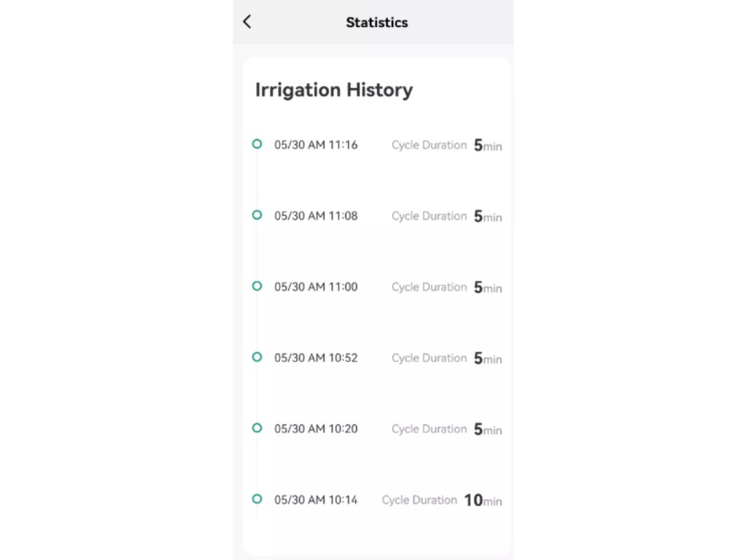Screen dimensions: 747x560
Task: Select the 05/30 AM 10:52 timestamp
Action: point(316,358)
